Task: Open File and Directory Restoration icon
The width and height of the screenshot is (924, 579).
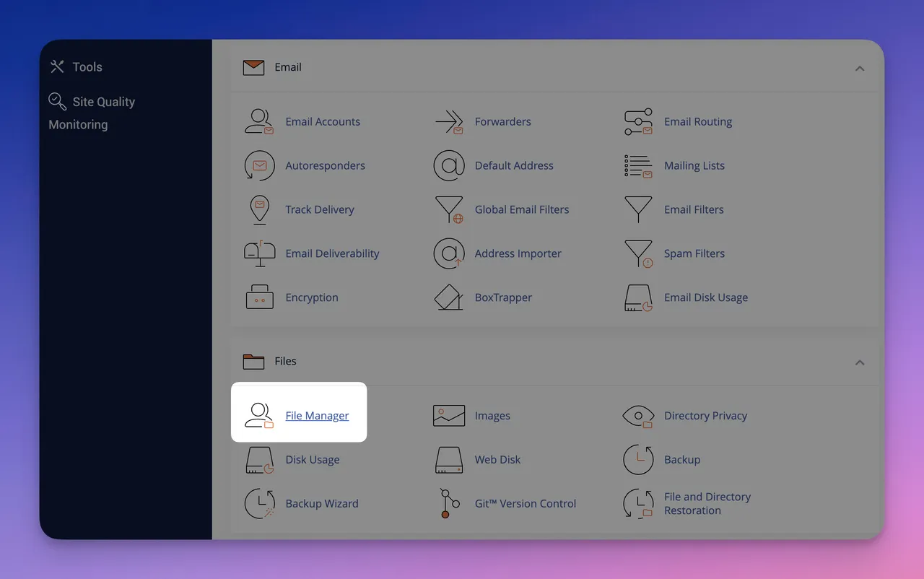Action: point(638,504)
